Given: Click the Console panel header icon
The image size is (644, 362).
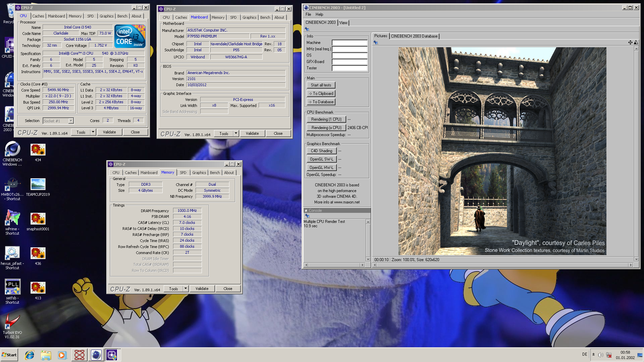Looking at the screenshot, I should tap(306, 210).
